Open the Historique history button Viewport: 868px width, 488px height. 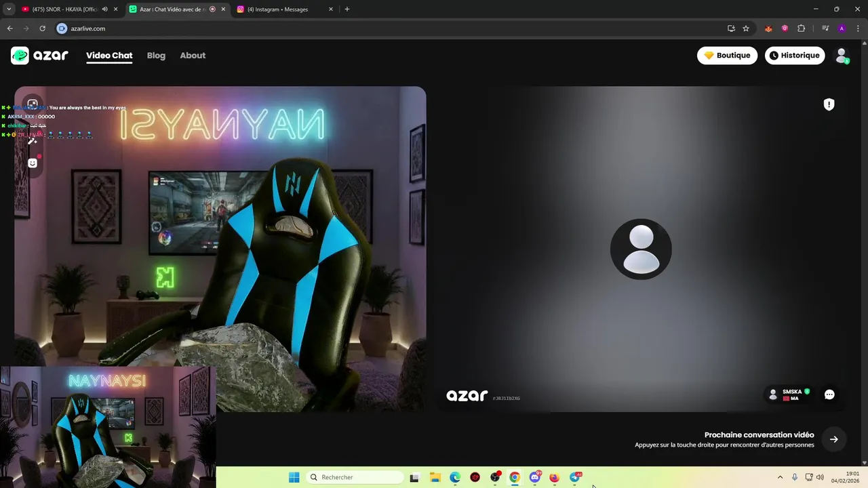click(x=795, y=56)
